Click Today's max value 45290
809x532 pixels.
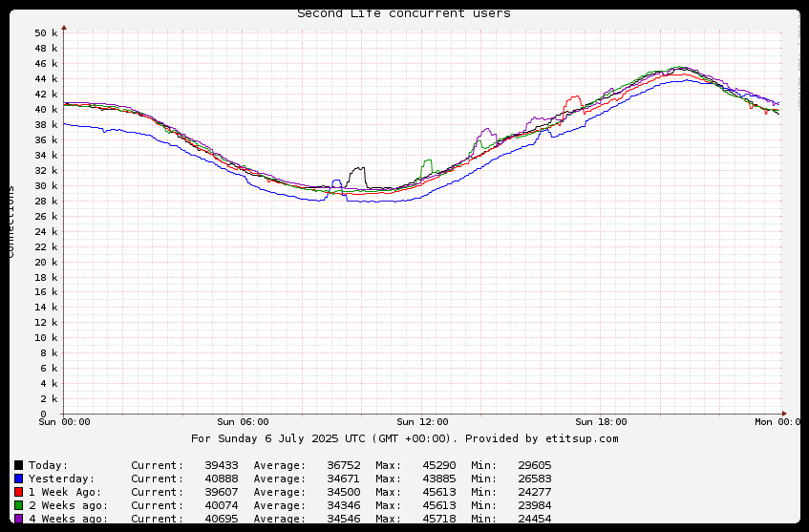[439, 465]
